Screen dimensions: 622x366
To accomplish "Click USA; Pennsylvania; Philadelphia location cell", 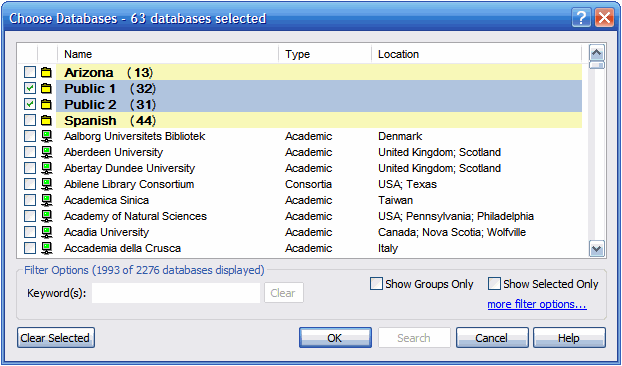I will click(x=456, y=216).
